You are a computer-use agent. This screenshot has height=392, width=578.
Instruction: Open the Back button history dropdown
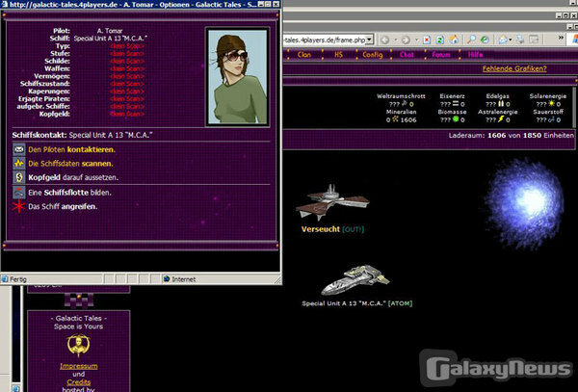[395, 39]
